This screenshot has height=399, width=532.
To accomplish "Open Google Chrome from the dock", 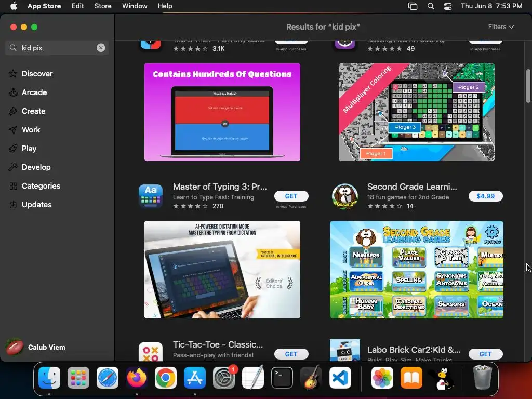I will click(x=166, y=378).
